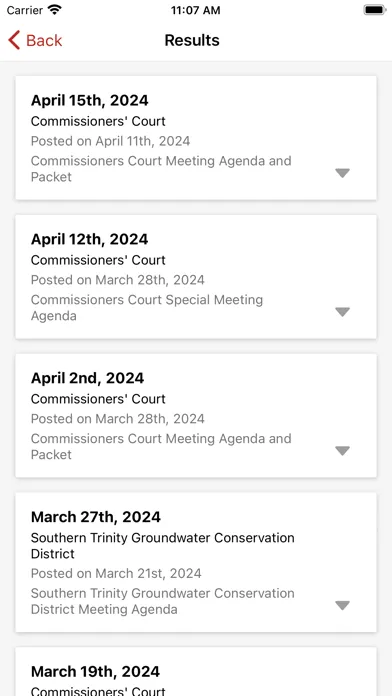
Task: Expand the April 12th special meeting arrow
Action: (x=342, y=312)
